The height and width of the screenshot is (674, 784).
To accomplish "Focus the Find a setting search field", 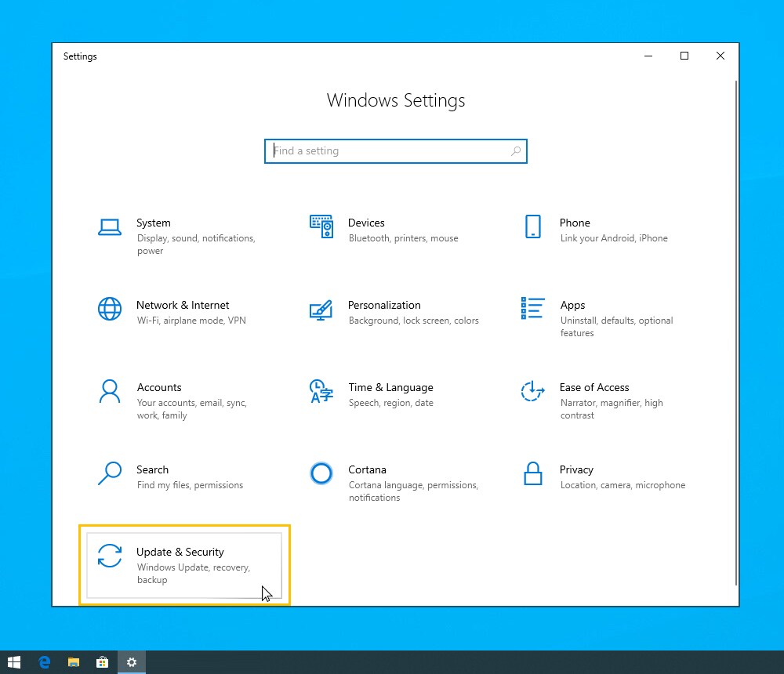I will pos(395,151).
